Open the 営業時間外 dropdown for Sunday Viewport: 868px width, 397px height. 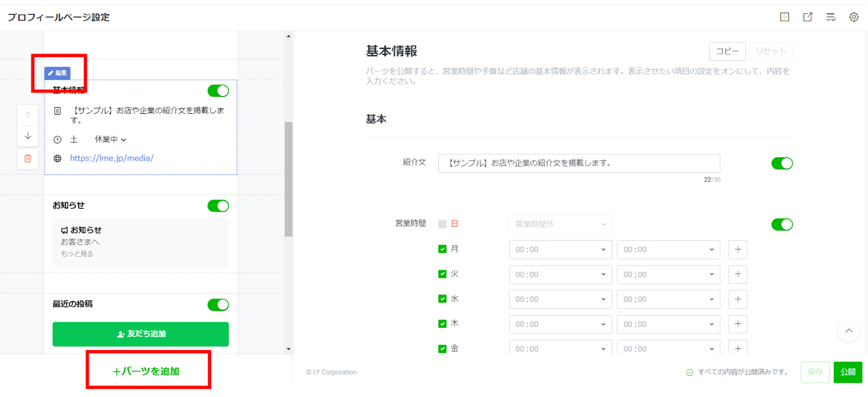click(x=560, y=225)
